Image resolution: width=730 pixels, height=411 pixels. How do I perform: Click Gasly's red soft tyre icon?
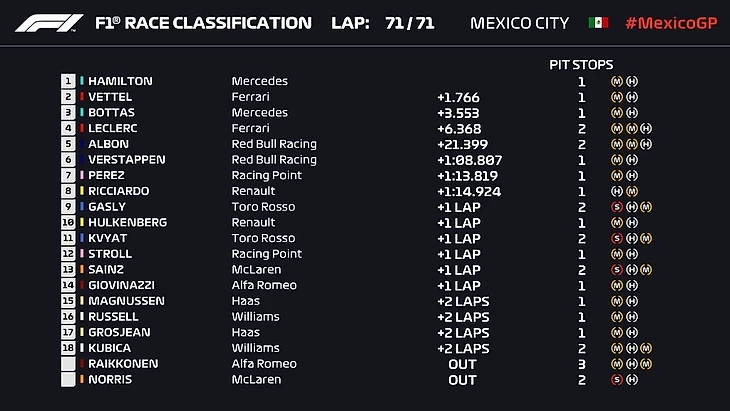(616, 207)
